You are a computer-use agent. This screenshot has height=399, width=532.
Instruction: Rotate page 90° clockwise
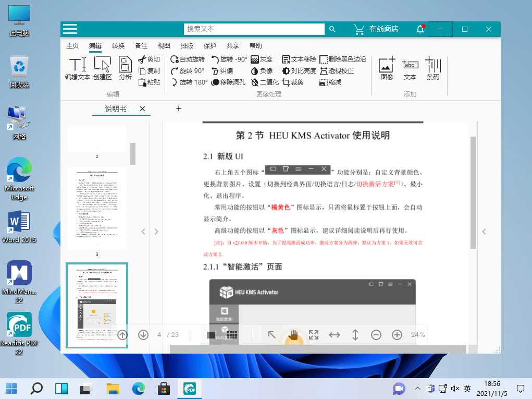(188, 70)
